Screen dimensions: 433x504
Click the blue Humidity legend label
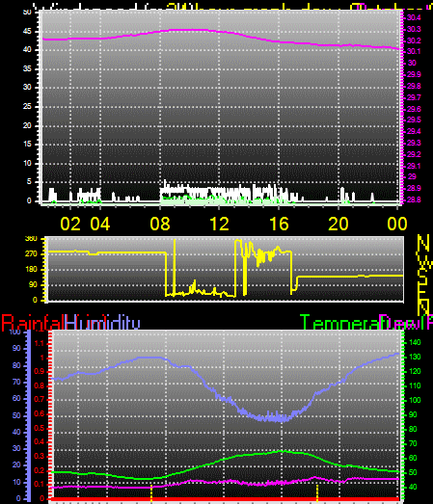(102, 323)
